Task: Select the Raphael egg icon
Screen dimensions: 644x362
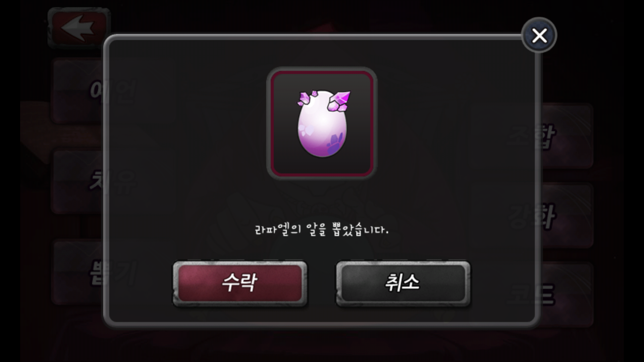Action: pos(322,124)
